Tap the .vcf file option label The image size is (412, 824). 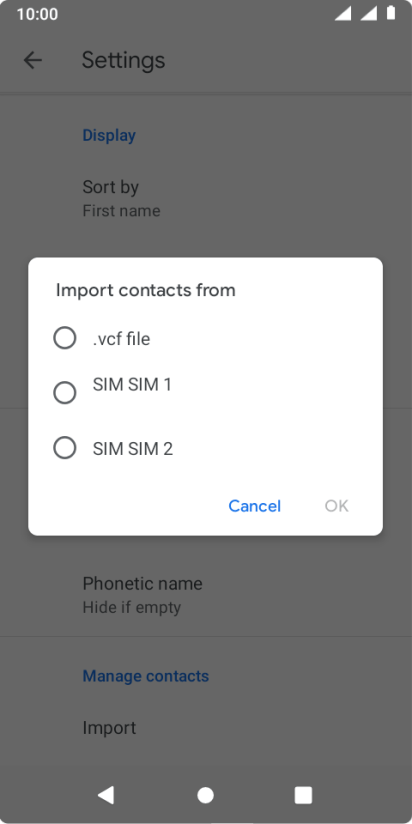(x=121, y=339)
